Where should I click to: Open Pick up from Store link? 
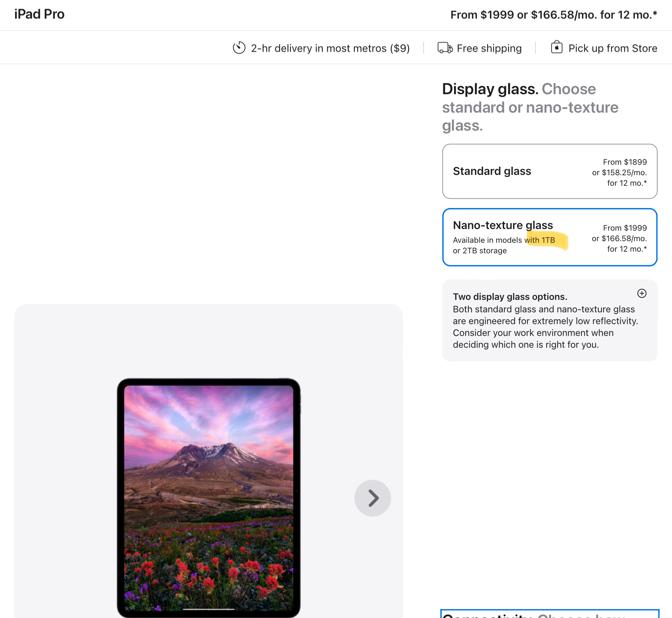[x=613, y=48]
